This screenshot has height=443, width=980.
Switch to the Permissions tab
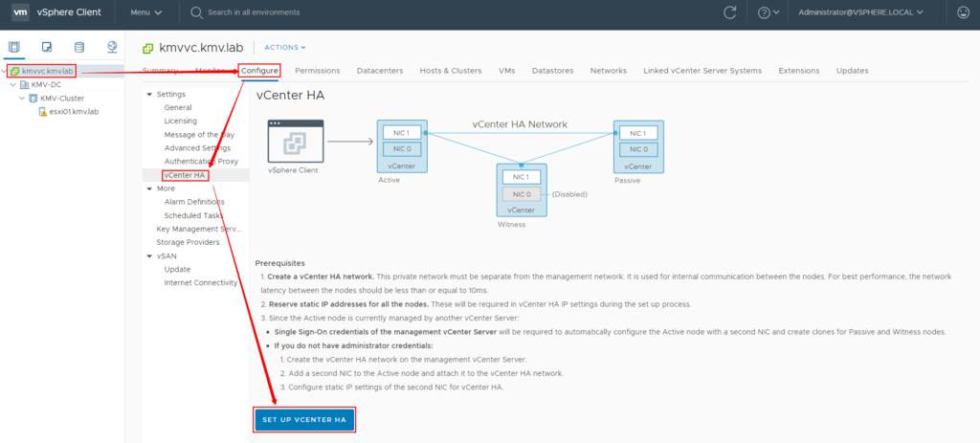click(x=318, y=71)
